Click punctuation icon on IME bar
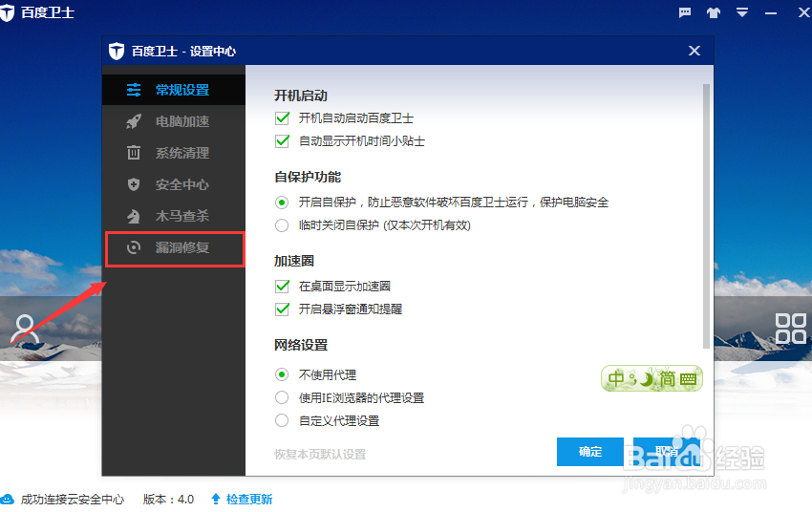 pos(631,378)
